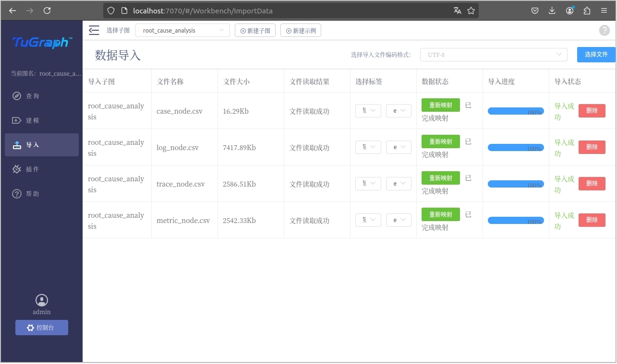Open the browser extensions icon
This screenshot has width=617, height=364.
(x=587, y=11)
